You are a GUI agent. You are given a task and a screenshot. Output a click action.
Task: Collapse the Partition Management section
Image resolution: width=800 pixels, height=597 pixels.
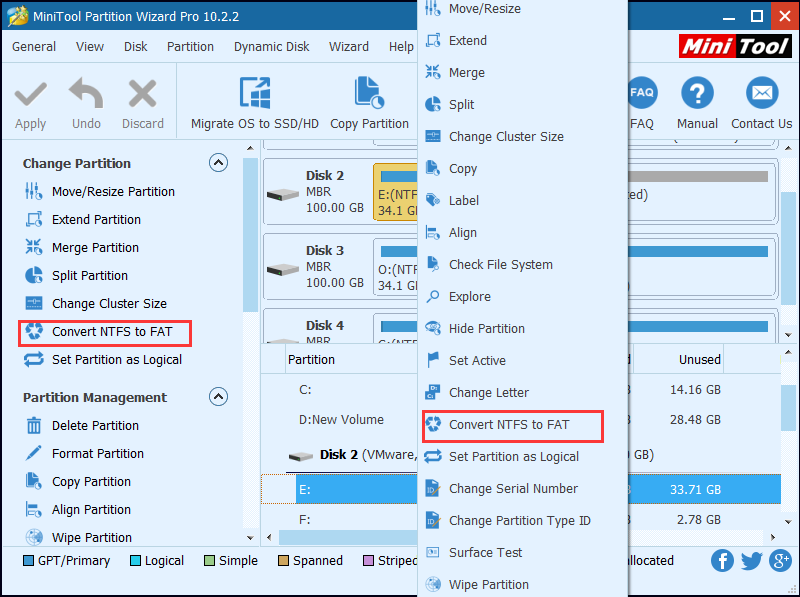218,396
